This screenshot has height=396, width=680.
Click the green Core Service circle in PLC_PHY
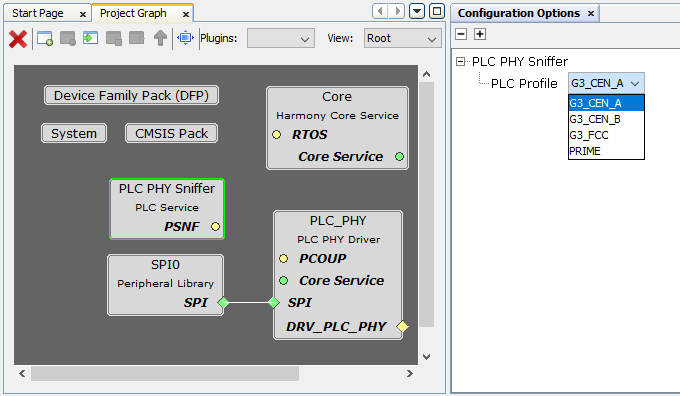tap(284, 281)
